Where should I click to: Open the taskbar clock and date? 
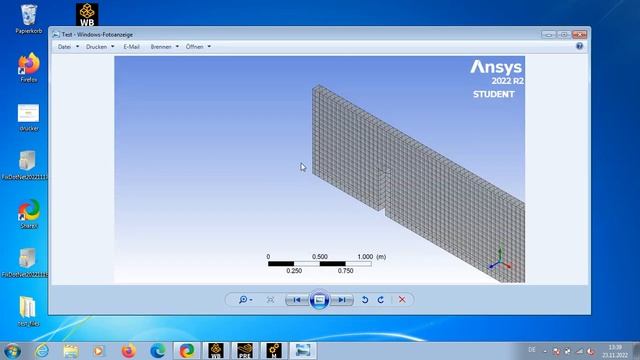coord(615,351)
